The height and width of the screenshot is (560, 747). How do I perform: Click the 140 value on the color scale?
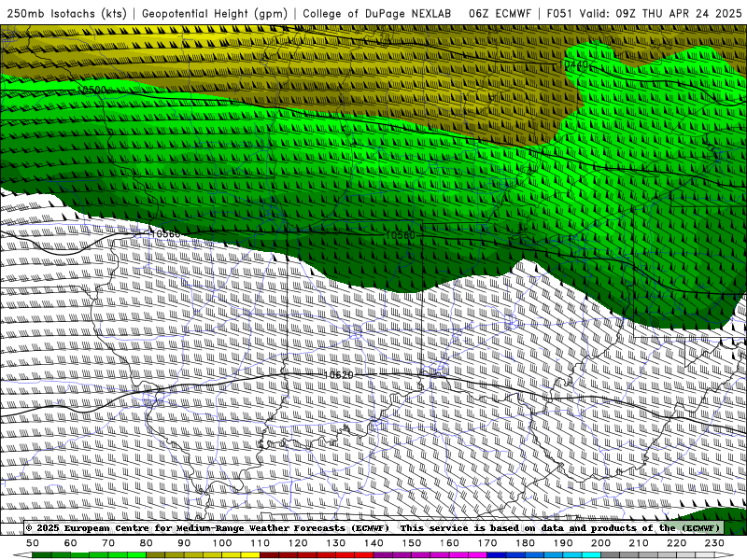point(373,543)
